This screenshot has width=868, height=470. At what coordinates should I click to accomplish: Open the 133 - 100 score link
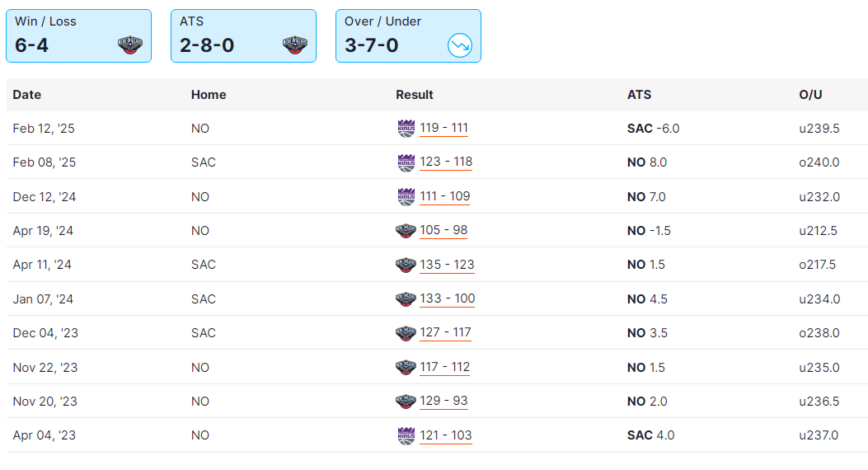pos(447,299)
